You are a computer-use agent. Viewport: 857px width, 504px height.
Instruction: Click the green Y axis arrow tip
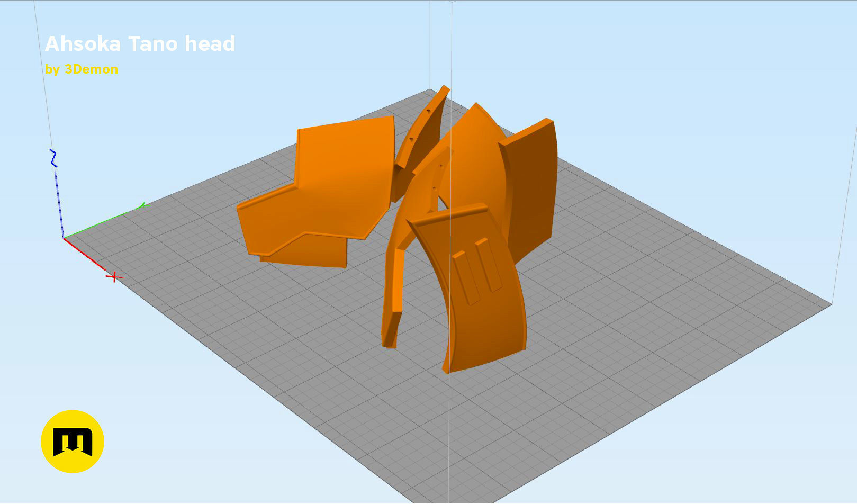click(143, 205)
